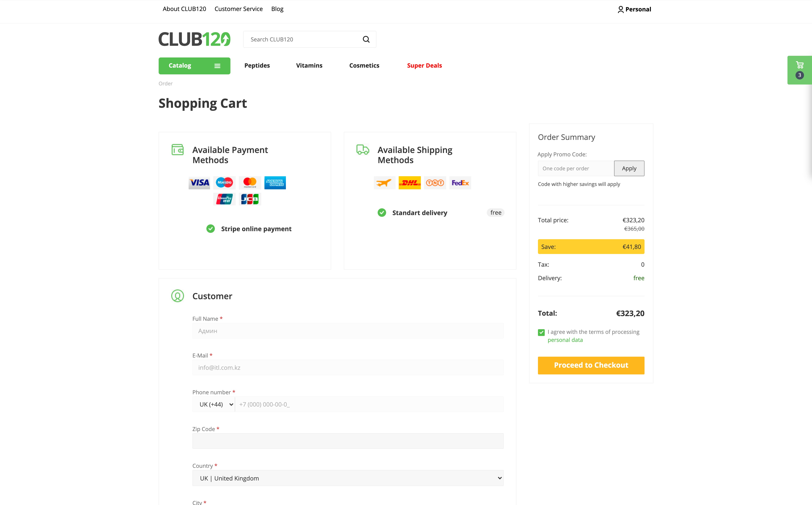Screen dimensions: 812x505
Task: Select Stripe online payment option
Action: [x=211, y=229]
